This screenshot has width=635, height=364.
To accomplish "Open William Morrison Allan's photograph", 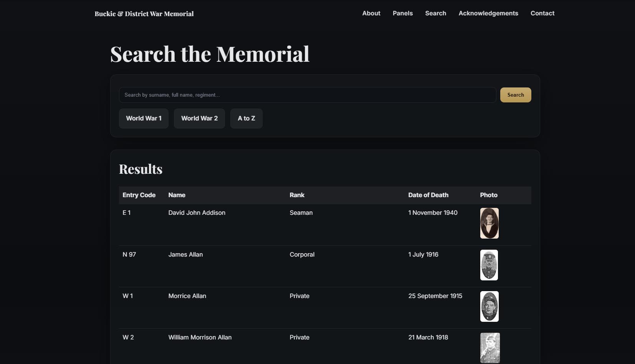I will click(489, 348).
